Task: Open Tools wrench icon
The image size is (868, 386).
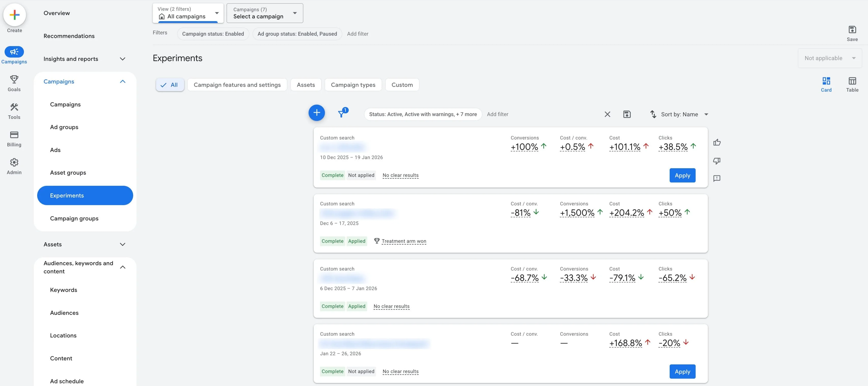Action: pyautogui.click(x=14, y=107)
